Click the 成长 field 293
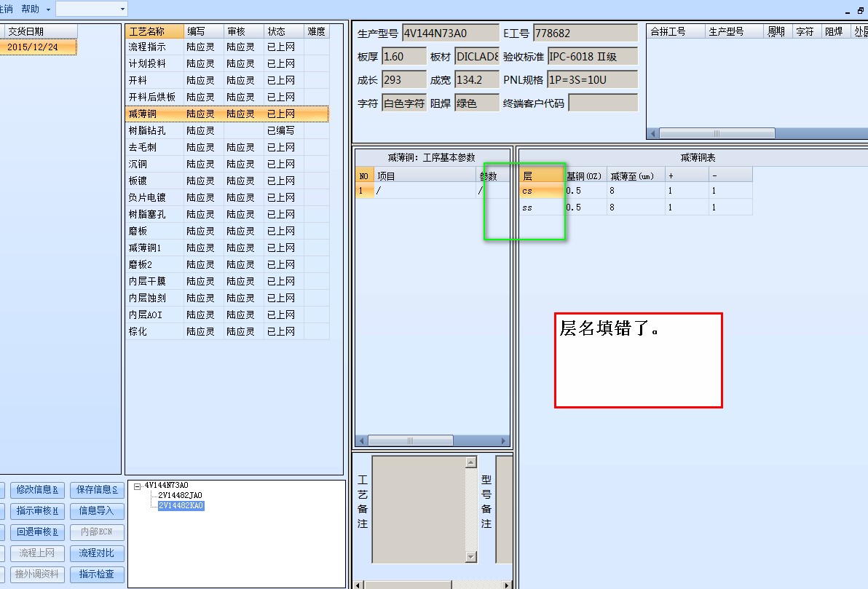868x589 pixels. [x=404, y=79]
